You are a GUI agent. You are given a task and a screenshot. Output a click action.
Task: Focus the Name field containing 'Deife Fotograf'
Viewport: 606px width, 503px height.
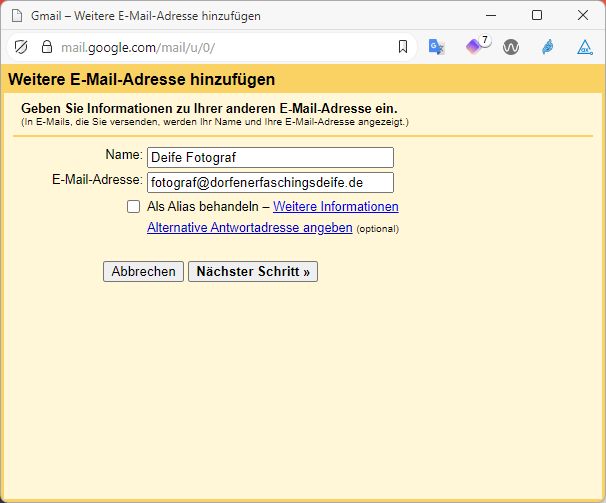270,158
